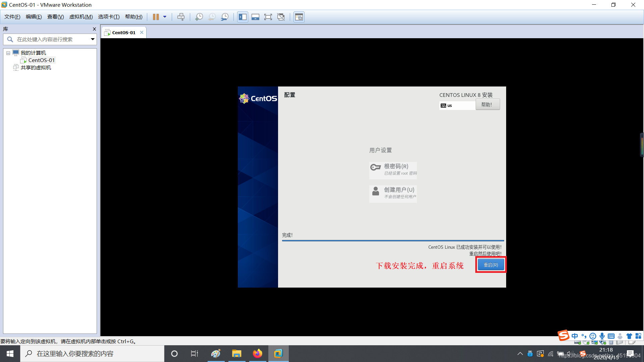Take a snapshot of the virtual machine

click(199, 17)
